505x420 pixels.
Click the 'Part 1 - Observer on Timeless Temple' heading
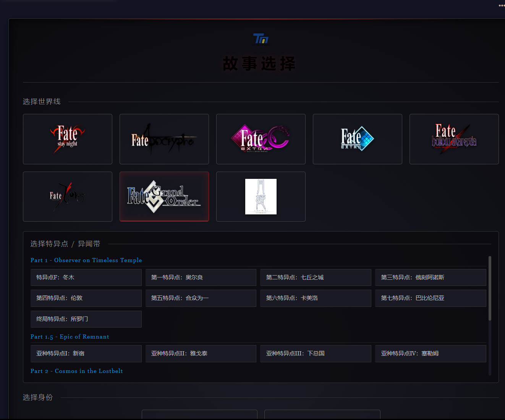pyautogui.click(x=86, y=260)
